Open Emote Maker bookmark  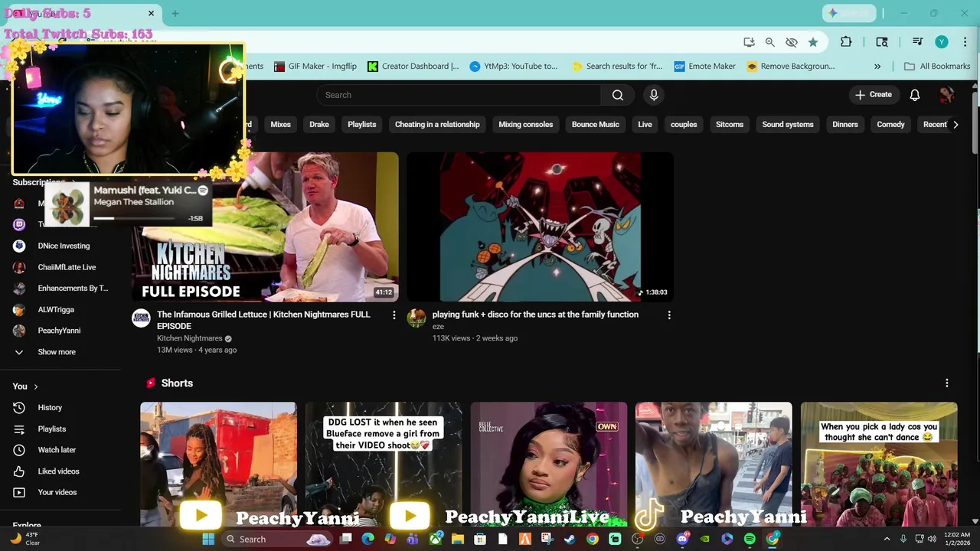point(704,67)
